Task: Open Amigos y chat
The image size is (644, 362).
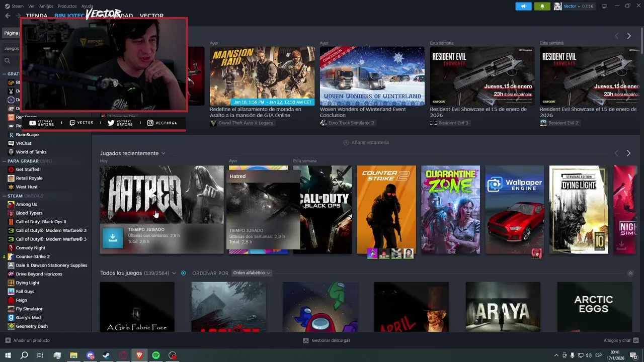Action: [620, 340]
